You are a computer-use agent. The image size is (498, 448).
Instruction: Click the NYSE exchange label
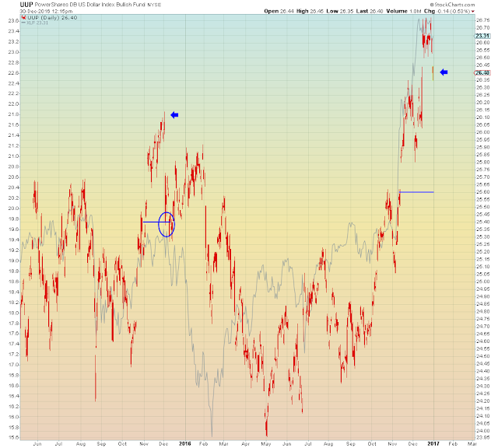click(x=154, y=5)
